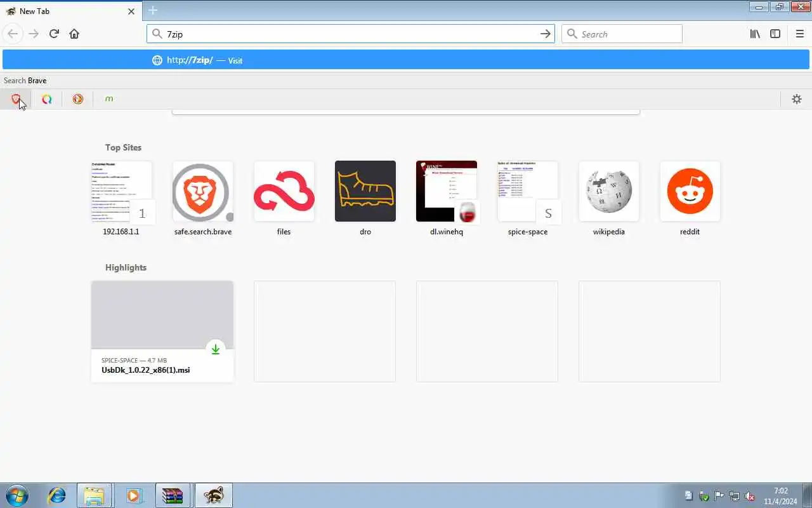Viewport: 812px width, 508px height.
Task: Search with the DuckDuckGo engine icon
Action: 77,99
